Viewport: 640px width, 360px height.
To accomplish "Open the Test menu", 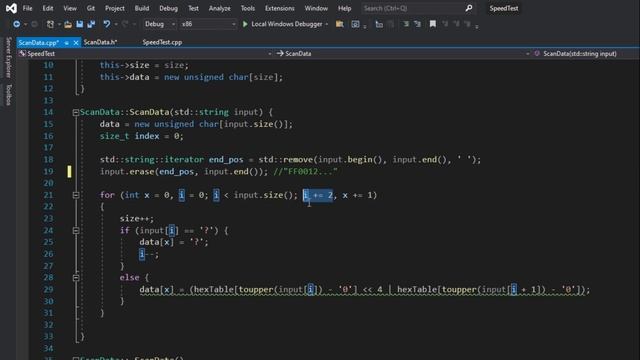I will pyautogui.click(x=193, y=8).
